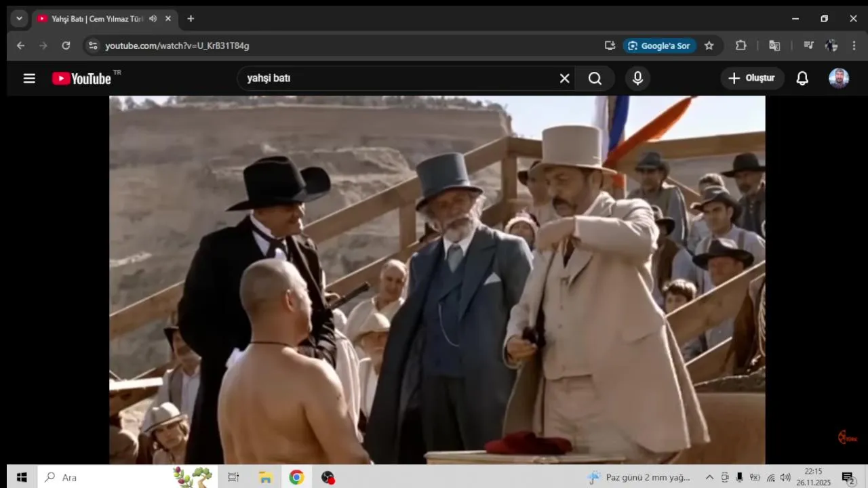Open the YouTube hamburger guide menu
Screen dimensions: 868x488
(x=29, y=78)
